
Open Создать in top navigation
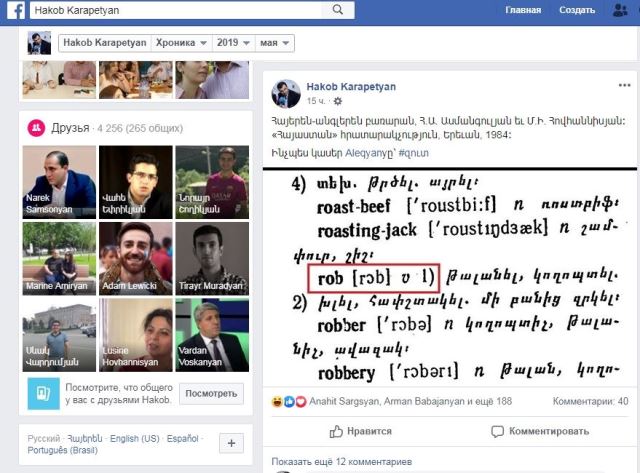click(577, 10)
